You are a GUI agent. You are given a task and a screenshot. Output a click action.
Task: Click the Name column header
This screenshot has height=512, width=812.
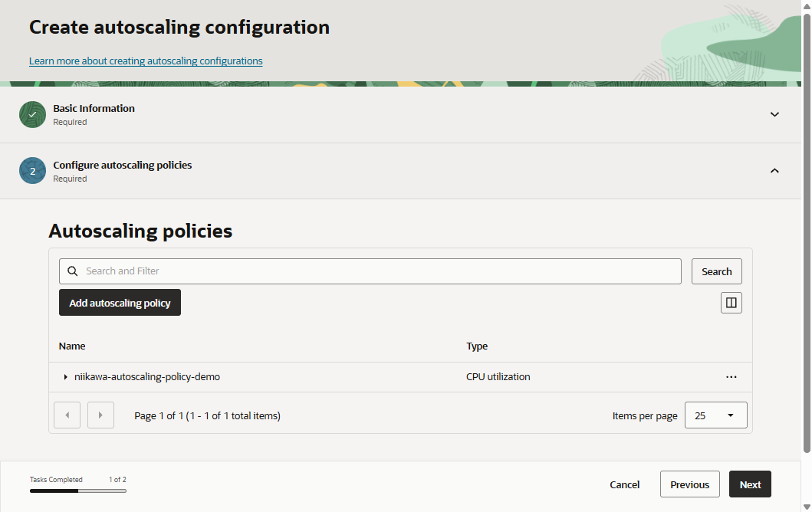tap(72, 346)
